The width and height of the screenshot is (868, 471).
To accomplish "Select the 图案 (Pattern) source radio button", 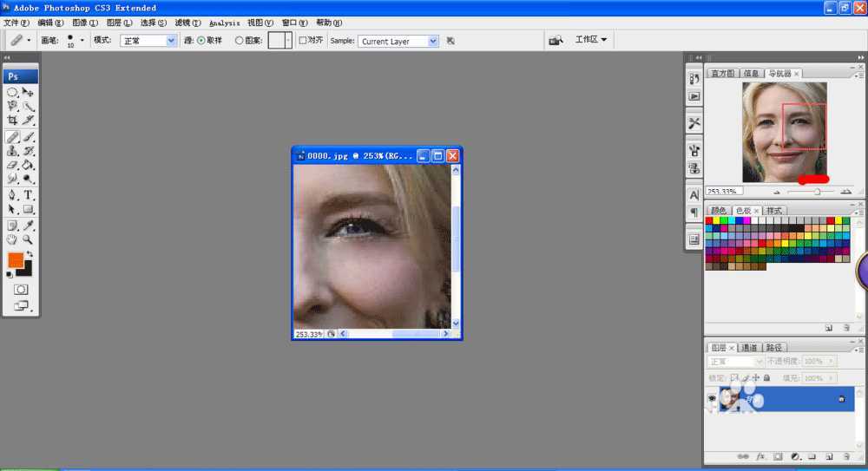I will [240, 41].
